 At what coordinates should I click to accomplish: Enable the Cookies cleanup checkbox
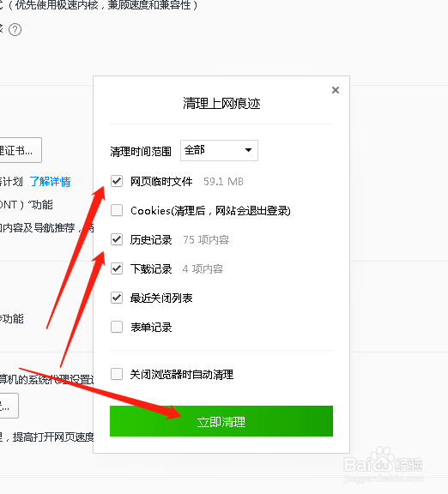point(117,210)
